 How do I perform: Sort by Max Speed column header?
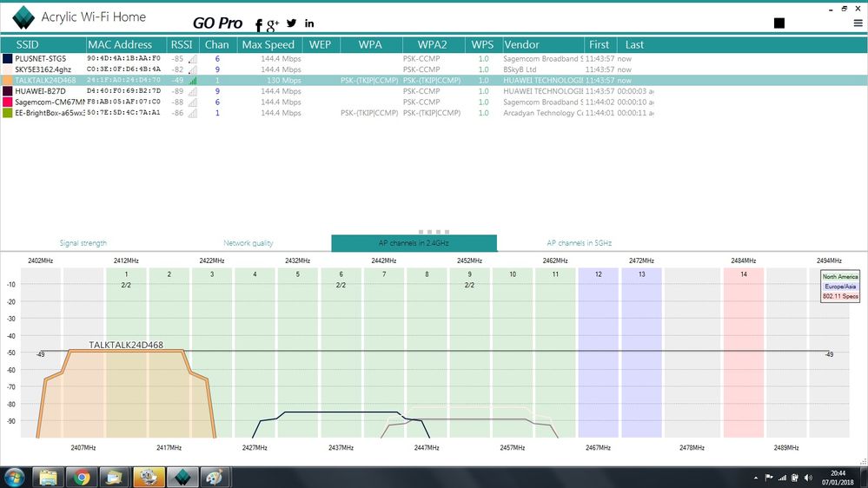(x=271, y=45)
